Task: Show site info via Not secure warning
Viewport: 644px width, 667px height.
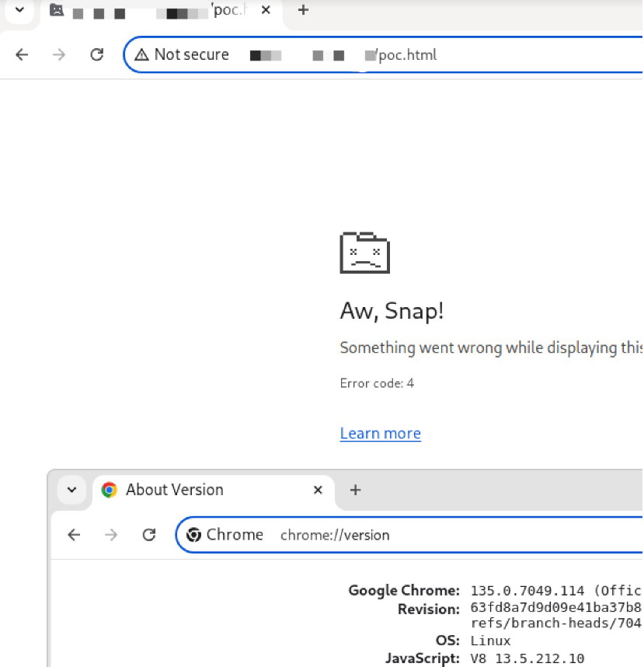Action: click(x=182, y=54)
